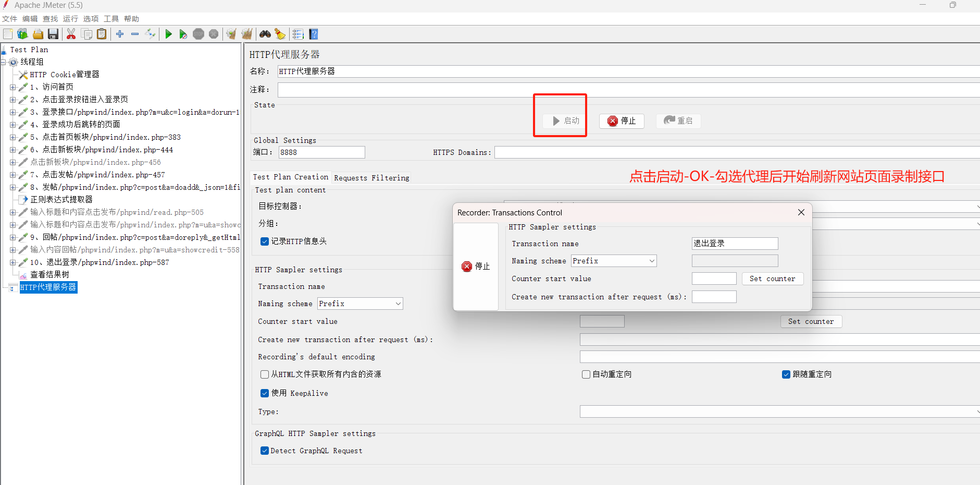The width and height of the screenshot is (980, 485).
Task: Click the Toggle enable/disable toolbar icon
Action: point(150,34)
